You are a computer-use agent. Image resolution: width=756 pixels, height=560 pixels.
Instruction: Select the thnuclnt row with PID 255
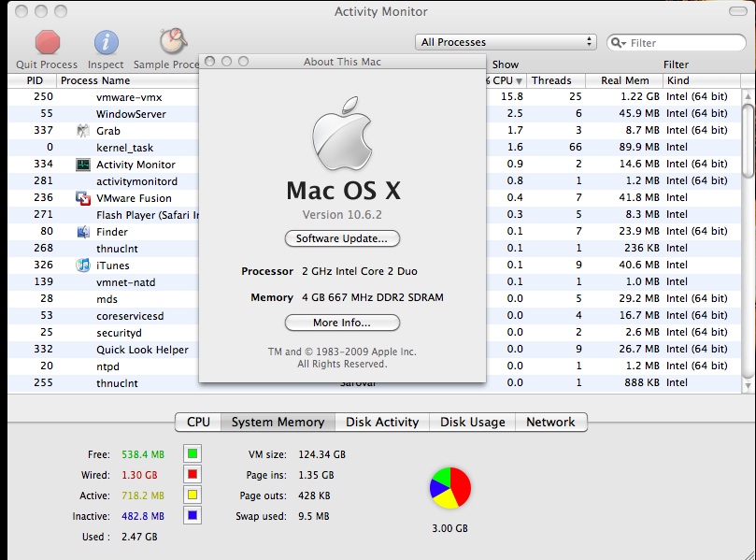tap(374, 383)
